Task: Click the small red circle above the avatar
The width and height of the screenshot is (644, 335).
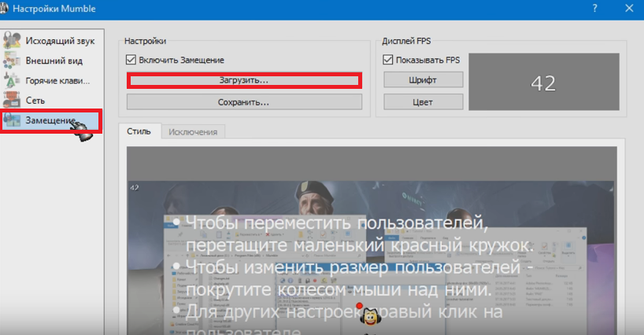Action: point(359,305)
